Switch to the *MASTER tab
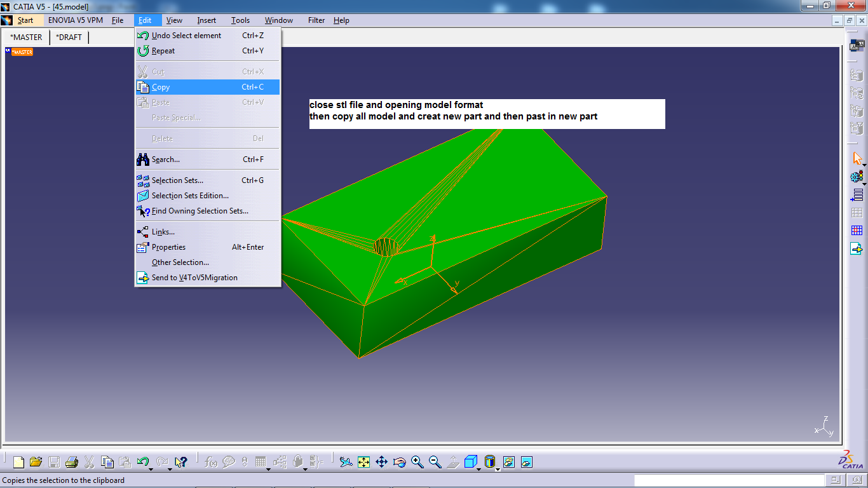This screenshot has width=868, height=488. click(26, 37)
